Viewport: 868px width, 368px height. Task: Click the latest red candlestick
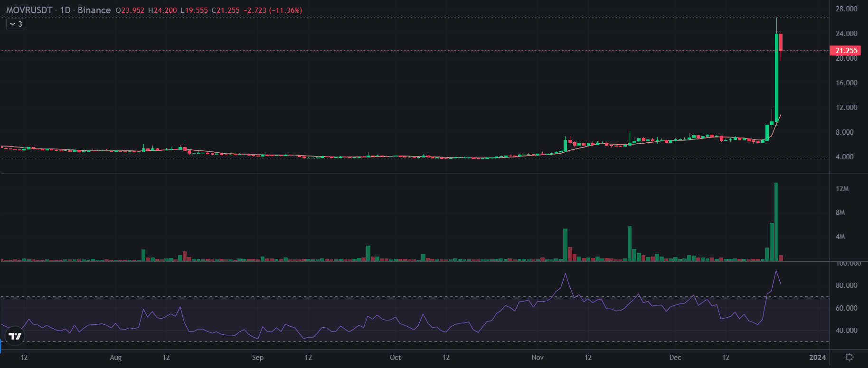[x=781, y=42]
